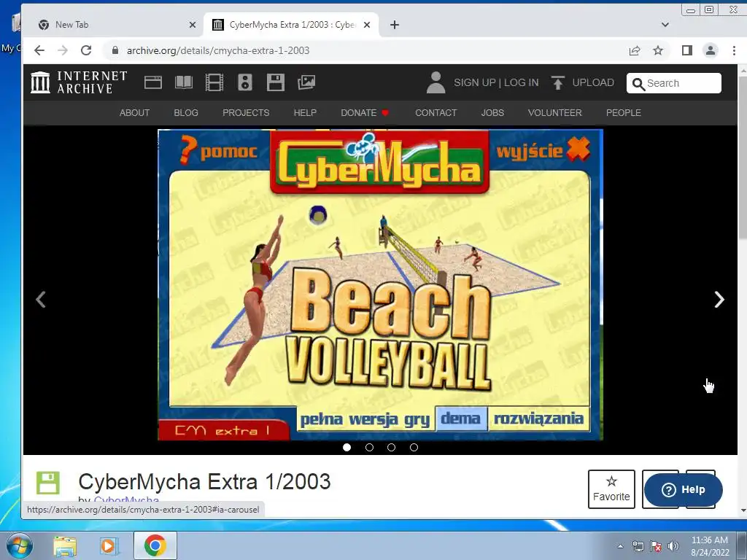Click green software floppy icon by title

[x=48, y=483]
